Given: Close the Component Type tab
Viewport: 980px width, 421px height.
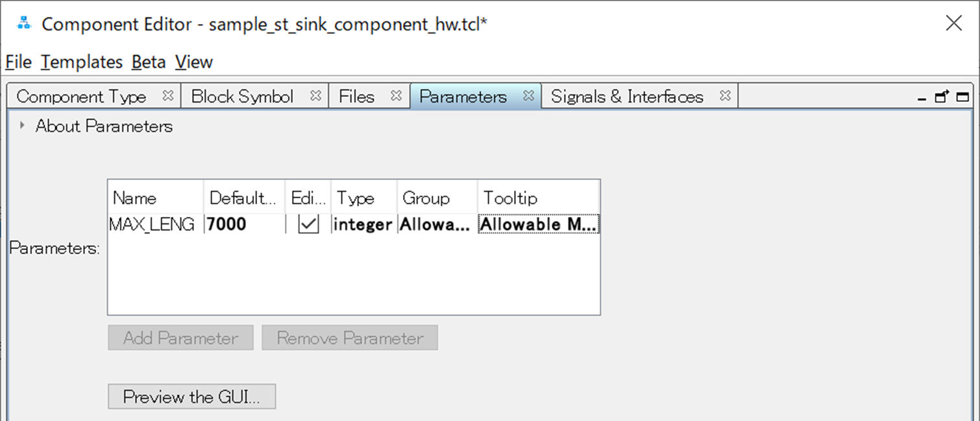Looking at the screenshot, I should point(168,96).
